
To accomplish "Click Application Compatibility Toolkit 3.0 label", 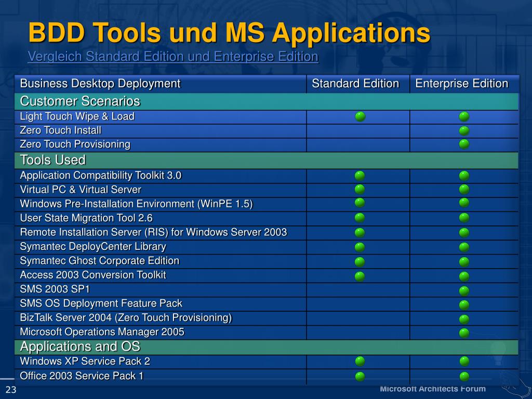I will pyautogui.click(x=101, y=176).
